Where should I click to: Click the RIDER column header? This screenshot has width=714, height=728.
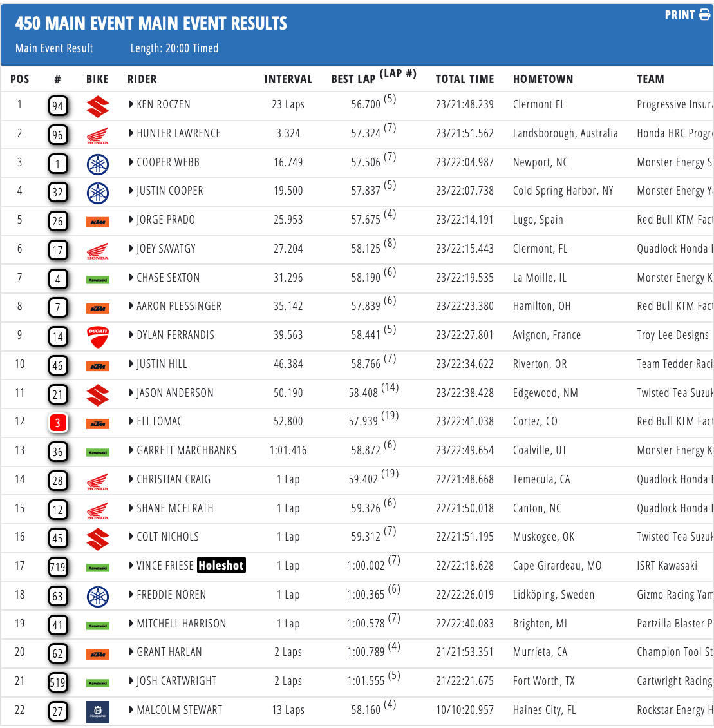142,79
